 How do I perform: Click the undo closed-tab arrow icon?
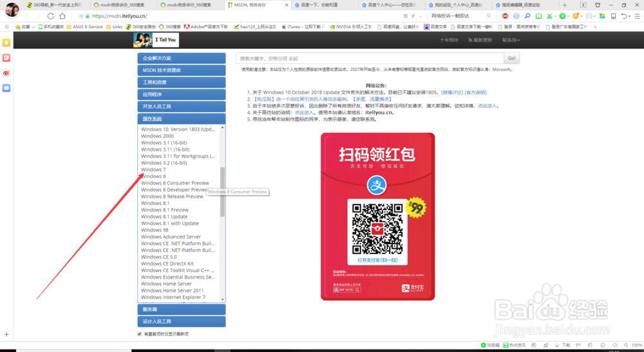click(623, 16)
